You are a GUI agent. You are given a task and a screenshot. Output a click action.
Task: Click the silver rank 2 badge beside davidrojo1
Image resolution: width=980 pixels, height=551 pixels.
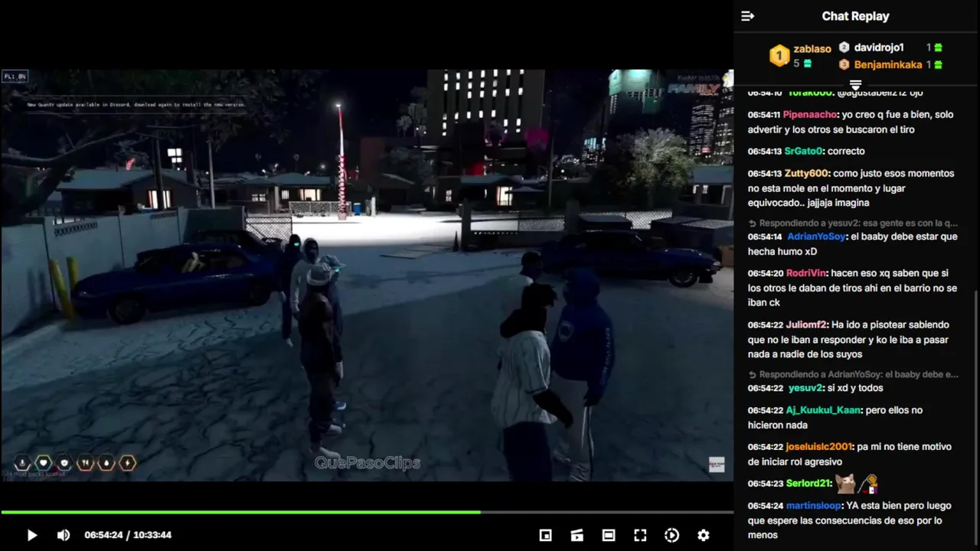844,47
